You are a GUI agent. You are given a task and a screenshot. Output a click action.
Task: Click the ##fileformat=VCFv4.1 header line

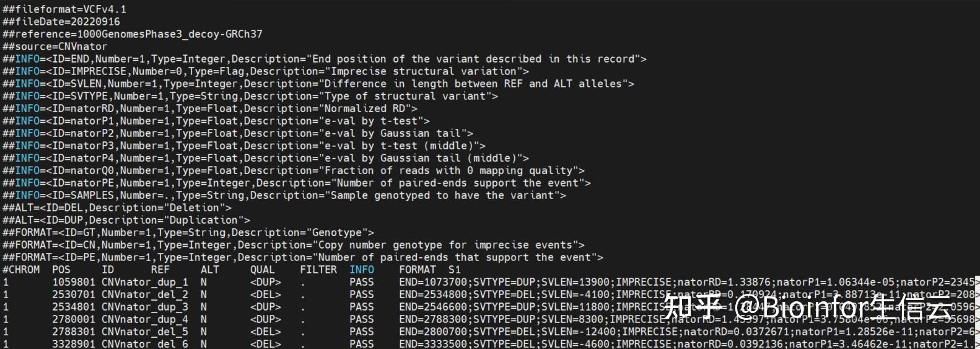point(64,9)
